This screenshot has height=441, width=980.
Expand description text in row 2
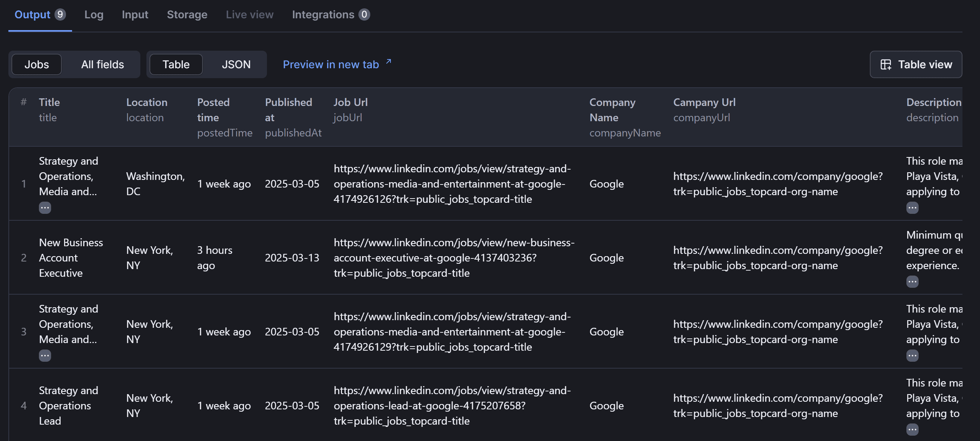pyautogui.click(x=912, y=282)
